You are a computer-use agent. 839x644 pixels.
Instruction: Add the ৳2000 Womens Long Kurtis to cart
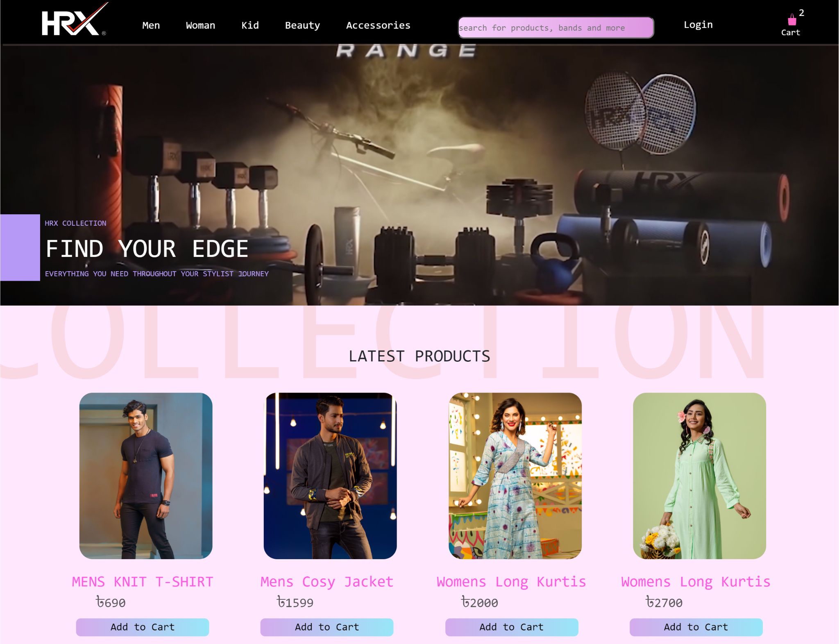(x=512, y=627)
